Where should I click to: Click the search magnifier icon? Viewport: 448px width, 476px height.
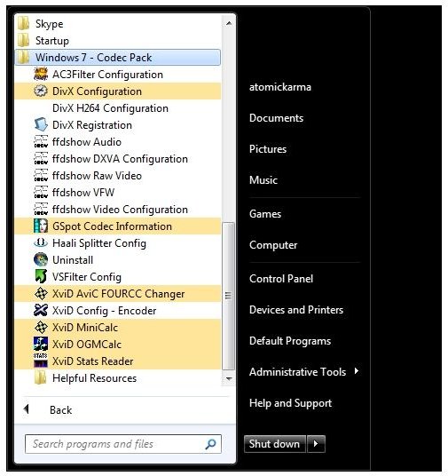tap(210, 444)
